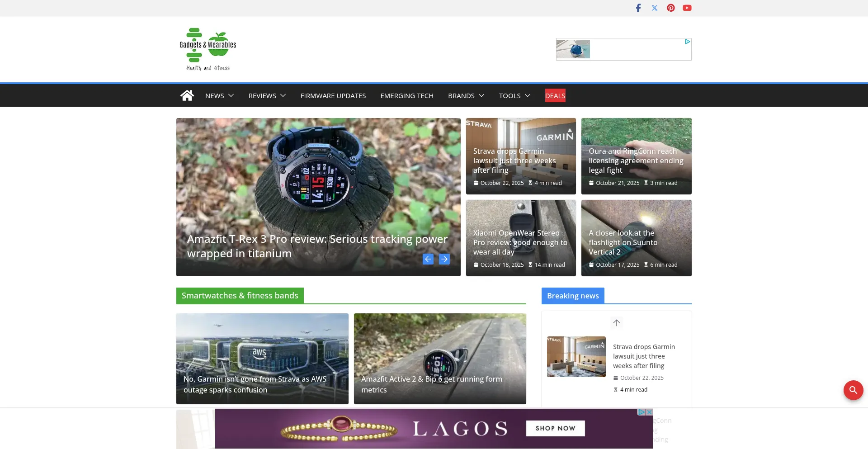Expand the Reviews dropdown menu
868x449 pixels.
coord(267,96)
